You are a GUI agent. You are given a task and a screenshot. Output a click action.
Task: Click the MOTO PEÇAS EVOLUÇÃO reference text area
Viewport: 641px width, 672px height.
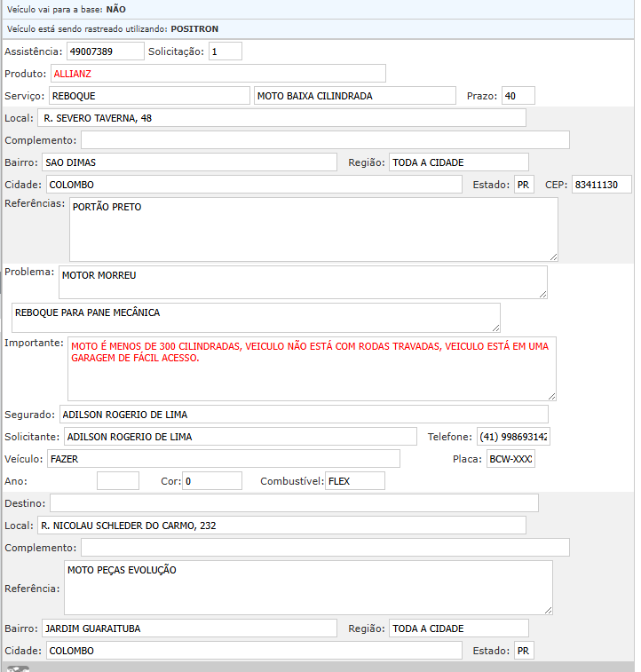(308, 587)
